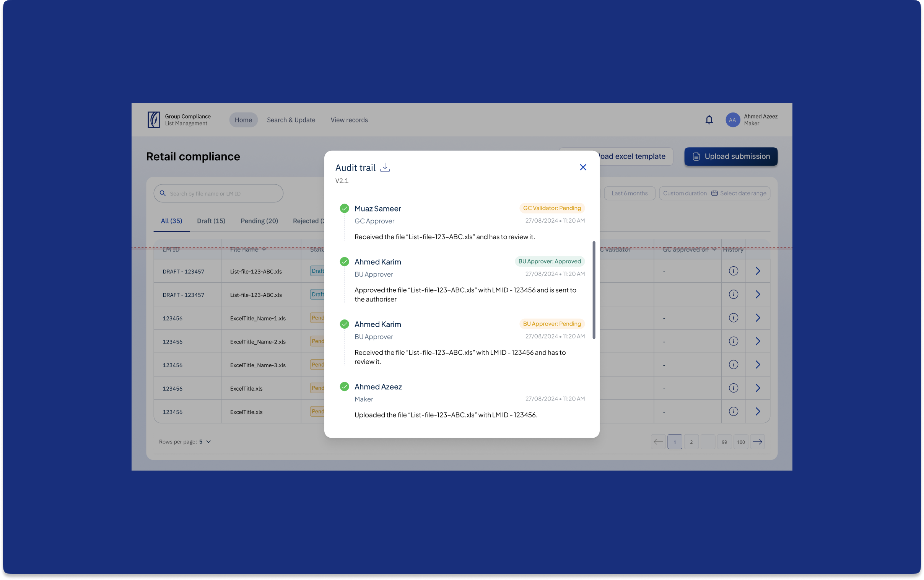The image size is (924, 580).
Task: Click the Group Compliance logo
Action: (153, 120)
